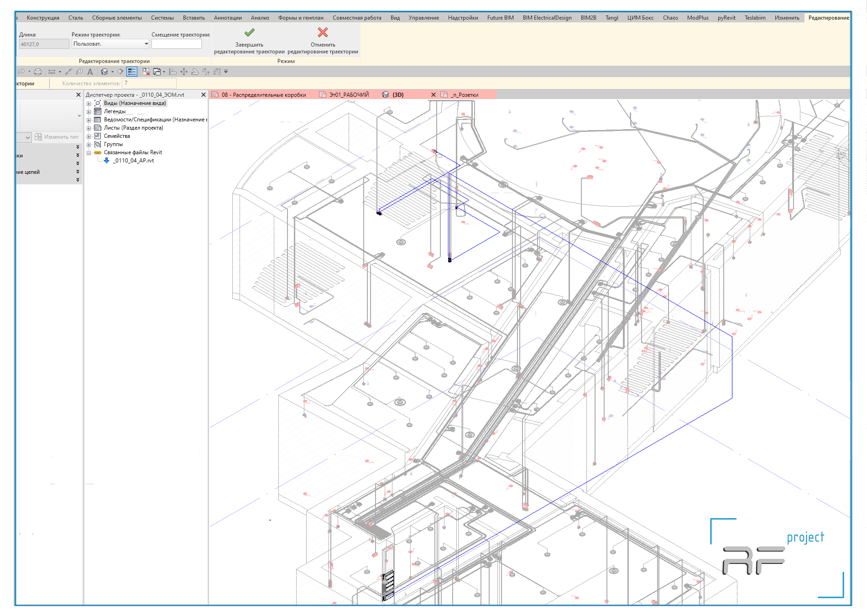
Task: Open the pyRevit ribbon tab
Action: pyautogui.click(x=726, y=18)
